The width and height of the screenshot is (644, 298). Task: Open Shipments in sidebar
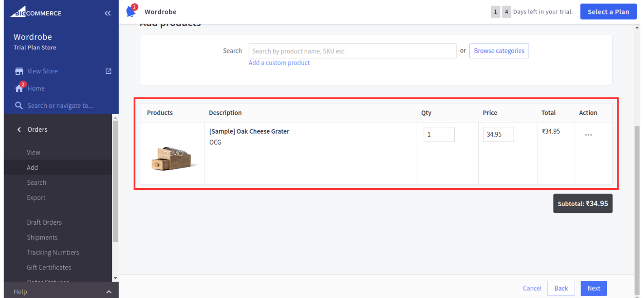pos(42,237)
